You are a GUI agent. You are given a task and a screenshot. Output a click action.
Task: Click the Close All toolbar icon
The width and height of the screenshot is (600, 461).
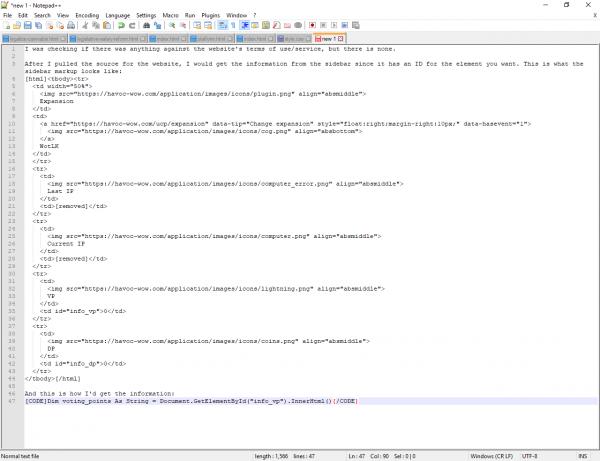pyautogui.click(x=60, y=25)
